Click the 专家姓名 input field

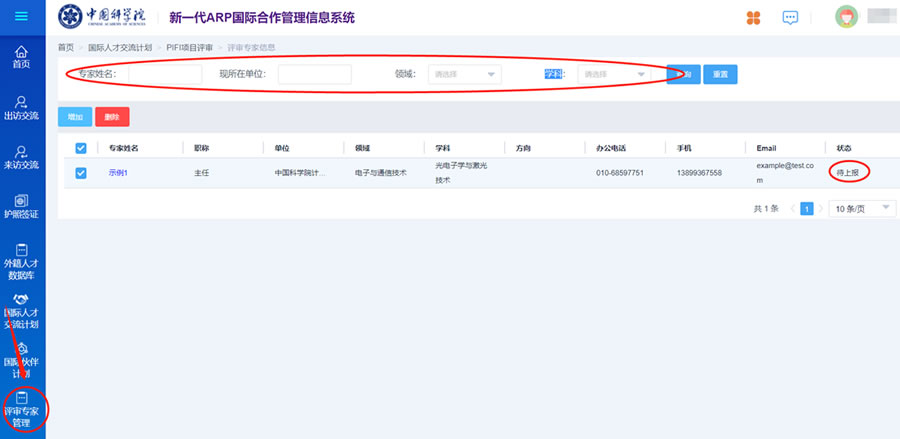click(165, 74)
